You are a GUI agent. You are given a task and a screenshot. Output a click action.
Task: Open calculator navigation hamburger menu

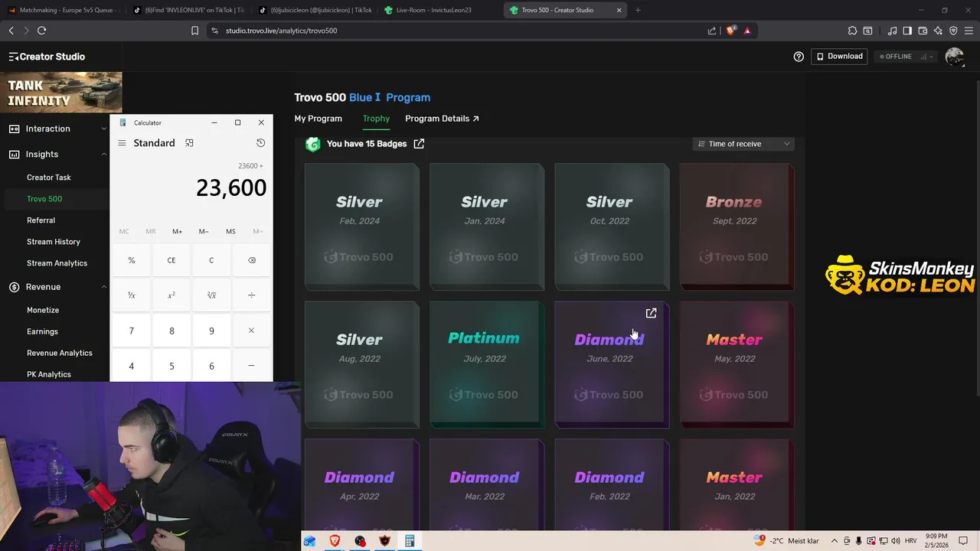122,143
